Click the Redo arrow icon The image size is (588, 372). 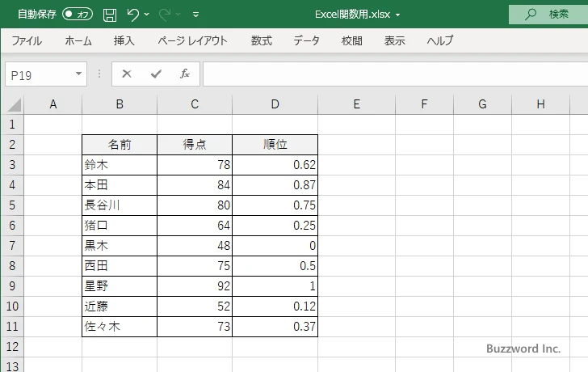click(165, 15)
